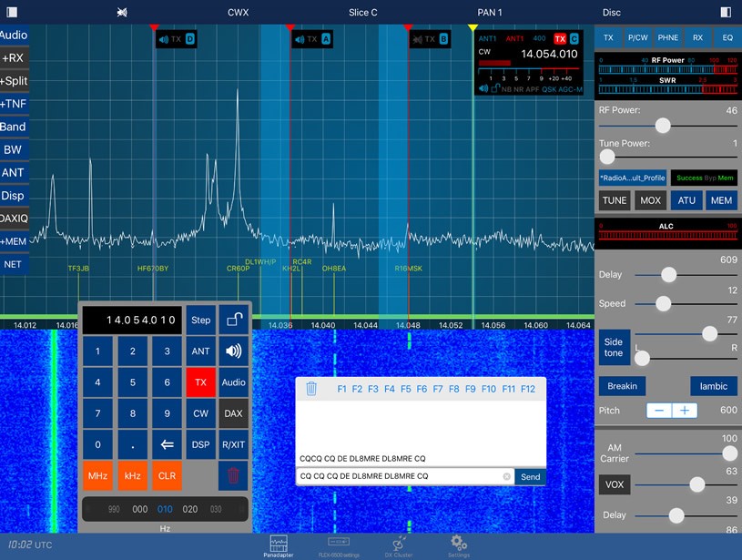
Task: Open the CW mode selector in keypad
Action: (200, 413)
